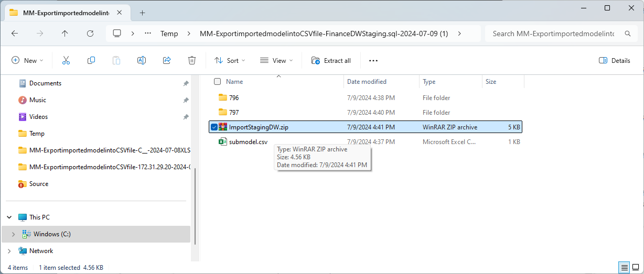Expand the Windows (C:) tree node

13,234
